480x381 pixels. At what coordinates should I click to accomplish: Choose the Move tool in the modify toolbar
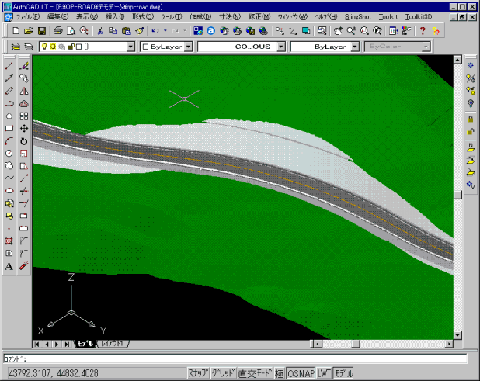[x=24, y=128]
